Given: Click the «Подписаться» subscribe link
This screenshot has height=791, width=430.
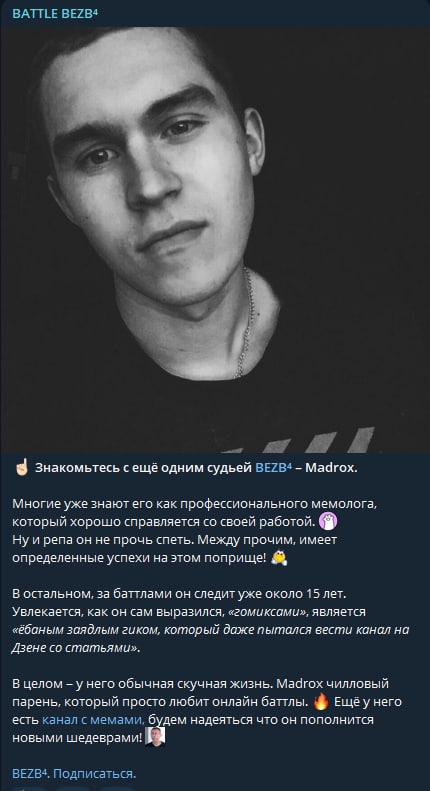Looking at the screenshot, I should (94, 773).
